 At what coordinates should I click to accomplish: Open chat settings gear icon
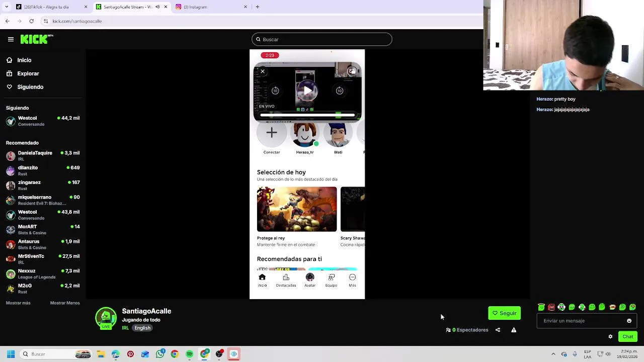coord(610,336)
